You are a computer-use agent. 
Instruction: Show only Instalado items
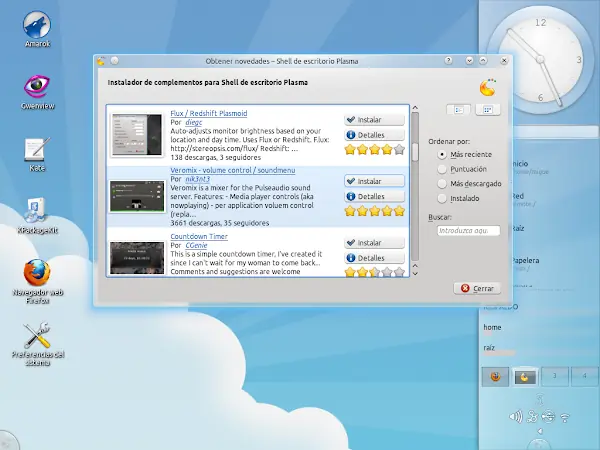click(x=458, y=198)
